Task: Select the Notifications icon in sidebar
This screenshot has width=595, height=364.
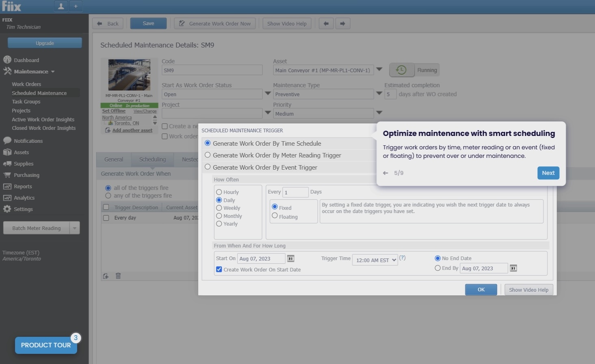Action: click(7, 140)
